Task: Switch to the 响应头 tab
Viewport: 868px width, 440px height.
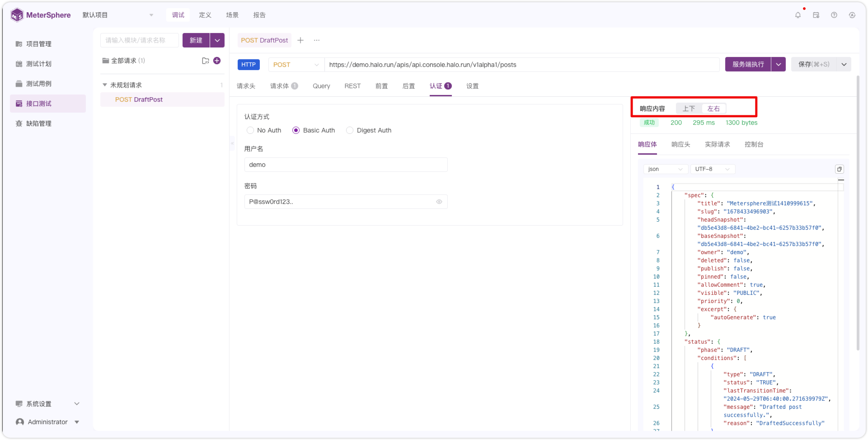Action: click(x=681, y=144)
